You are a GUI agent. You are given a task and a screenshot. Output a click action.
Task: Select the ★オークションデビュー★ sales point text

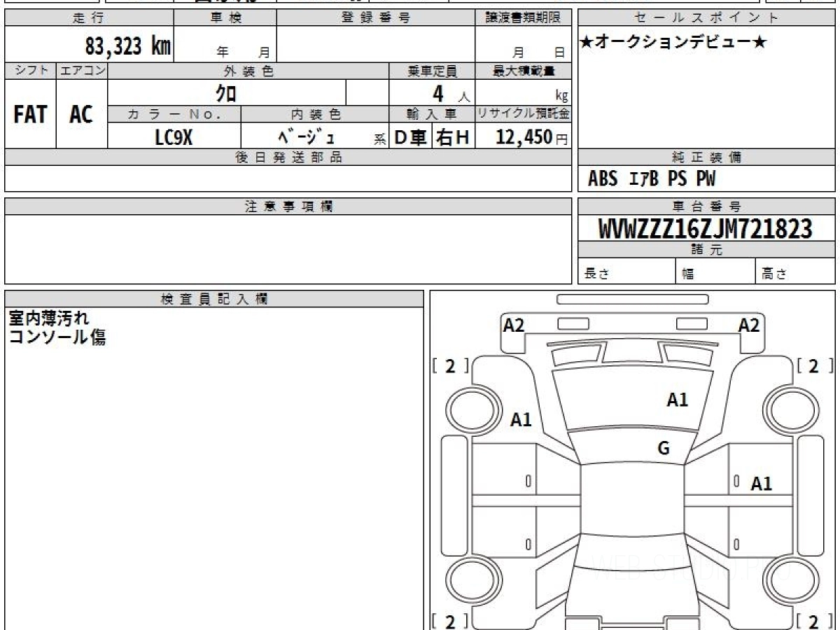coord(673,43)
